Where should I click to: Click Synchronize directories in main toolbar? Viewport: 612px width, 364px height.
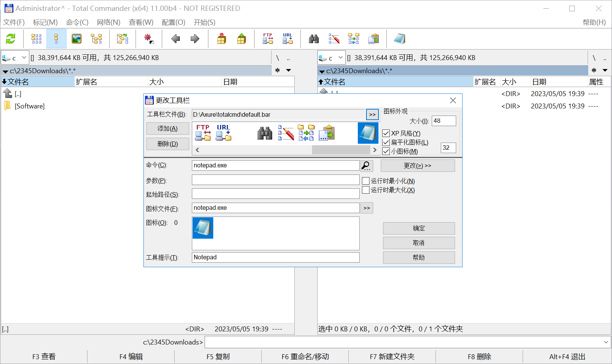point(354,39)
